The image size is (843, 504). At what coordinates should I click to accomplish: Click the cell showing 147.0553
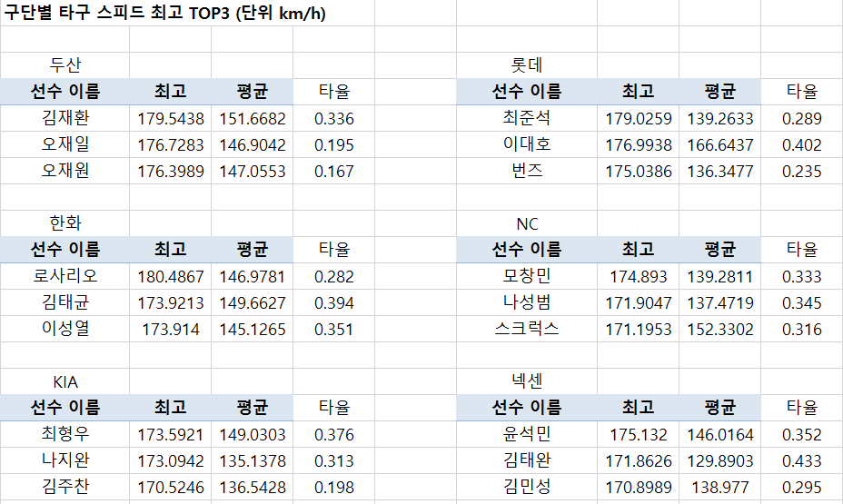(x=253, y=171)
